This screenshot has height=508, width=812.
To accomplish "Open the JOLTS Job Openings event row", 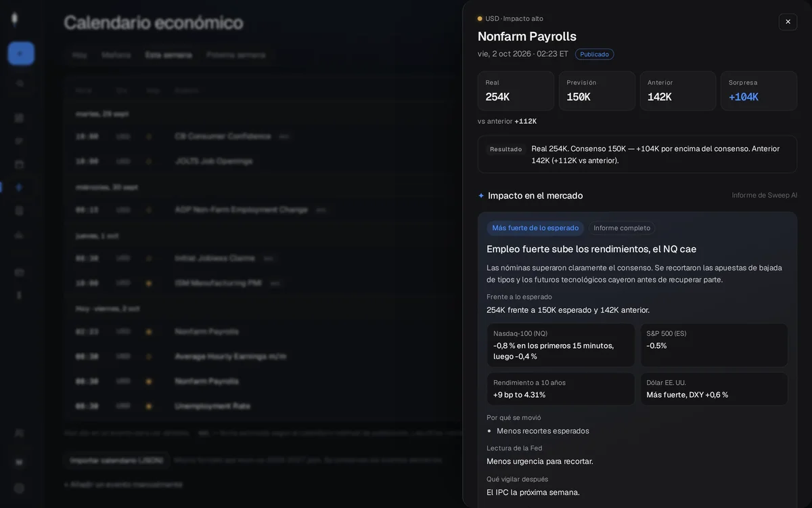I will click(264, 161).
